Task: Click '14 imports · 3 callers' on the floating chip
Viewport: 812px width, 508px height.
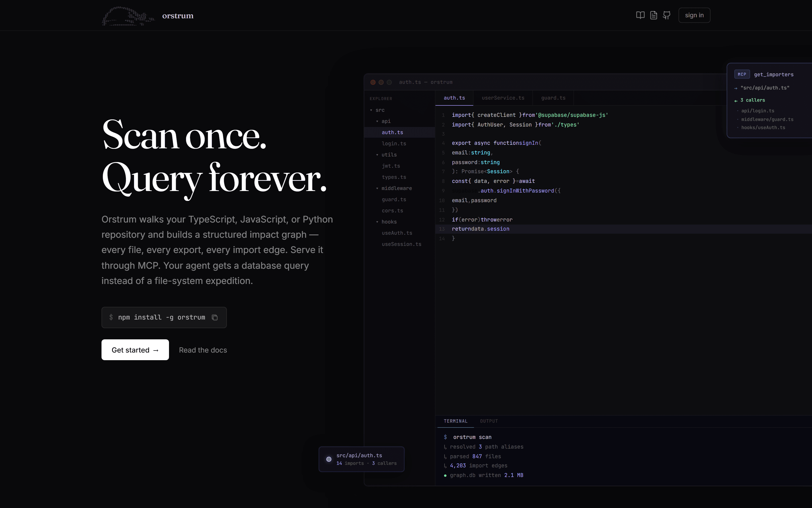Action: pos(366,463)
